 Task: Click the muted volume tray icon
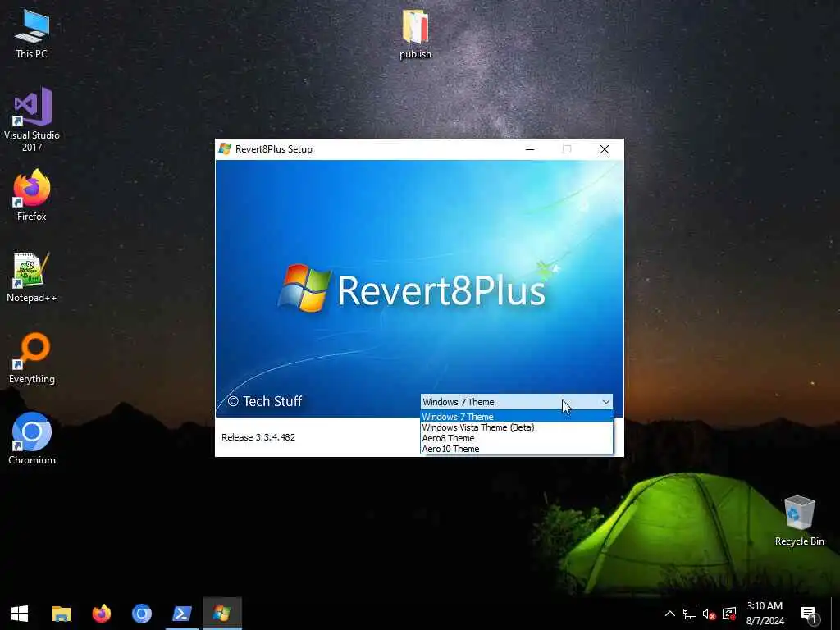coord(709,614)
